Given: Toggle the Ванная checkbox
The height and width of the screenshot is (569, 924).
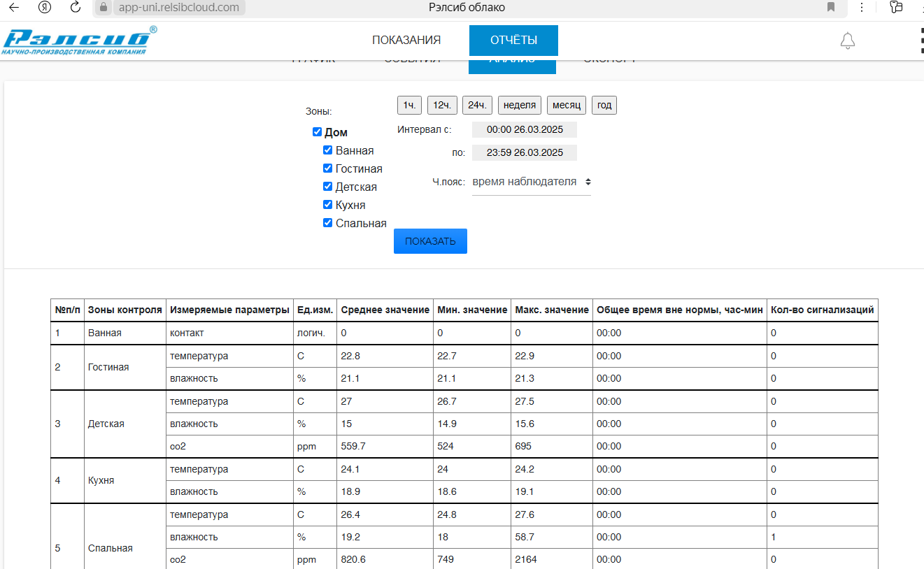Looking at the screenshot, I should tap(327, 150).
